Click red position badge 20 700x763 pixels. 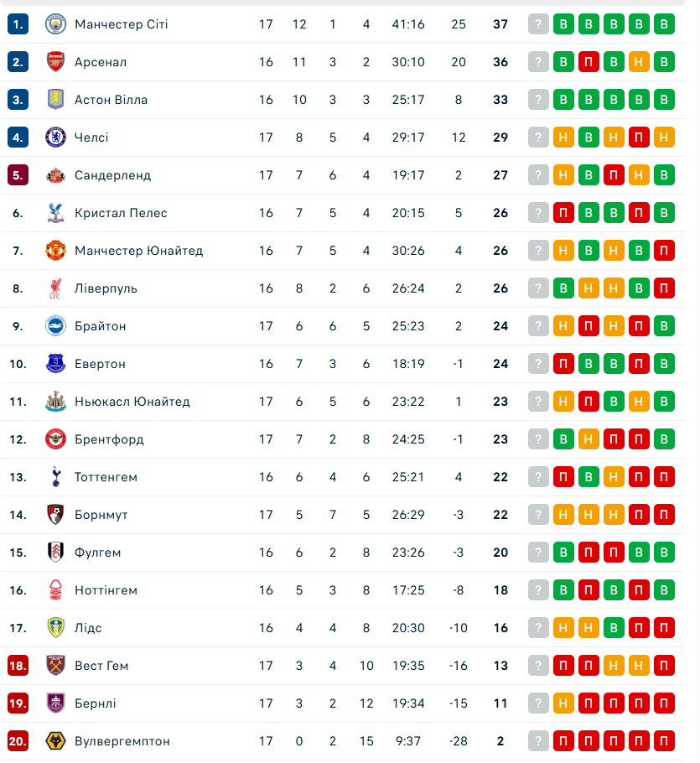click(18, 741)
